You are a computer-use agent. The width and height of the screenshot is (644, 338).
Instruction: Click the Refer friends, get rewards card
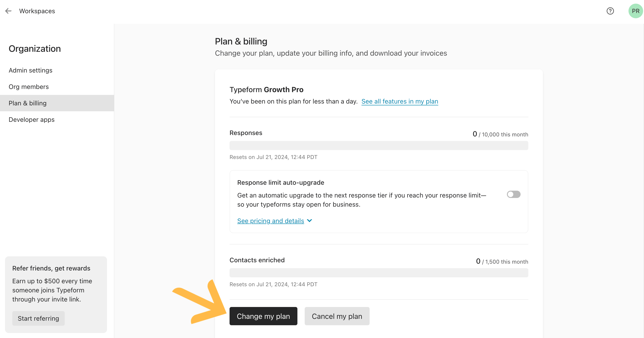coord(56,294)
